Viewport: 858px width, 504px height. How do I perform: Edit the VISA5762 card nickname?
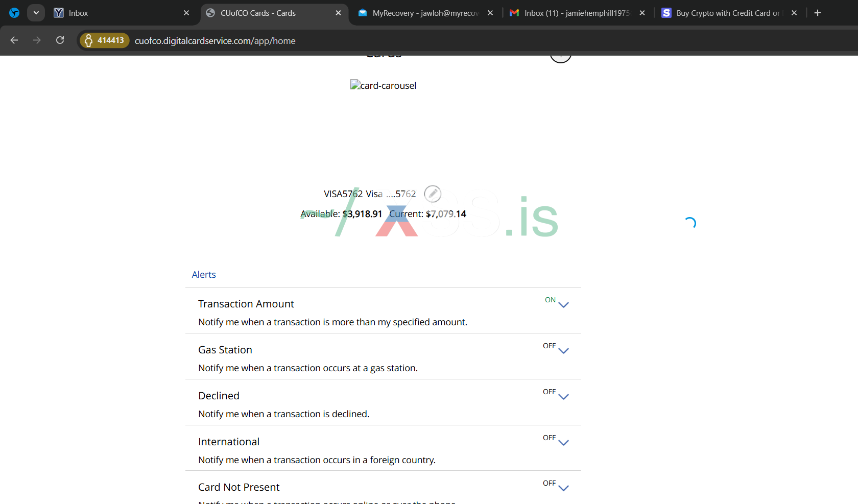click(x=433, y=194)
